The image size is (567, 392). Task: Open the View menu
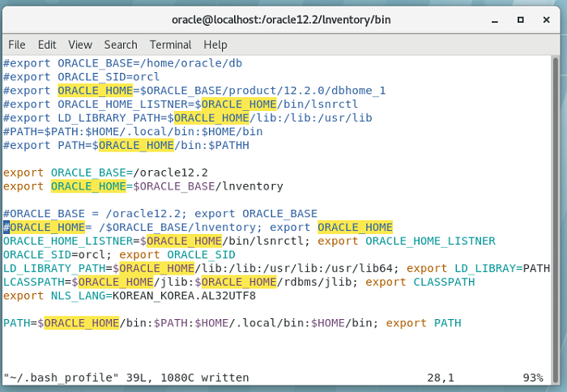(80, 45)
